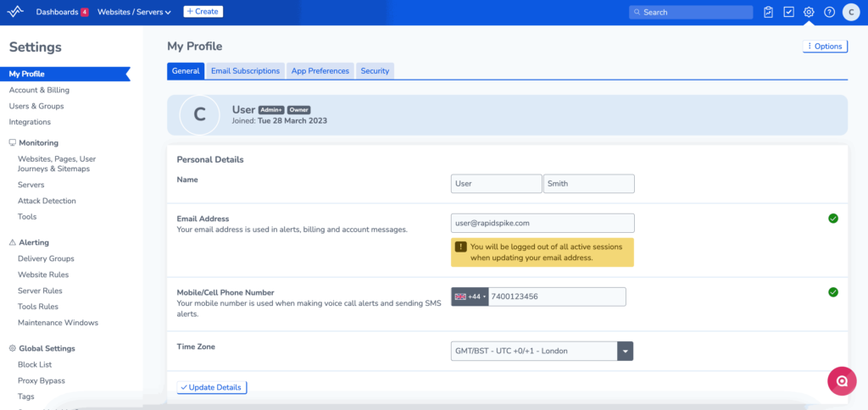Click the Admin+ badge

[x=271, y=109]
